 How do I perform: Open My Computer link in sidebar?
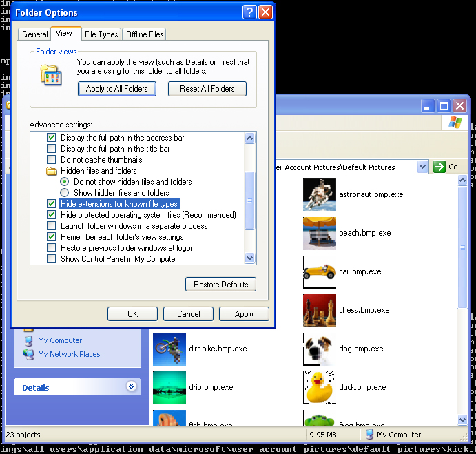pos(60,340)
